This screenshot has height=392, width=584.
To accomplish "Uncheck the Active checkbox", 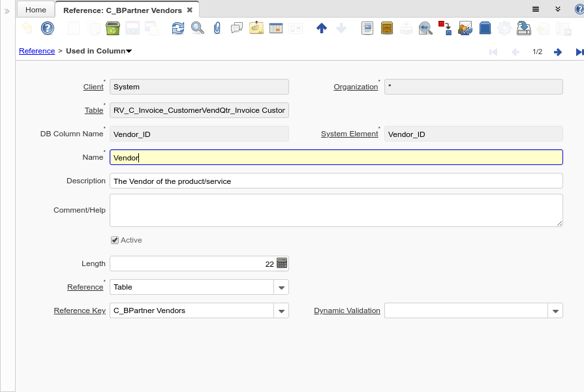I will tap(115, 240).
